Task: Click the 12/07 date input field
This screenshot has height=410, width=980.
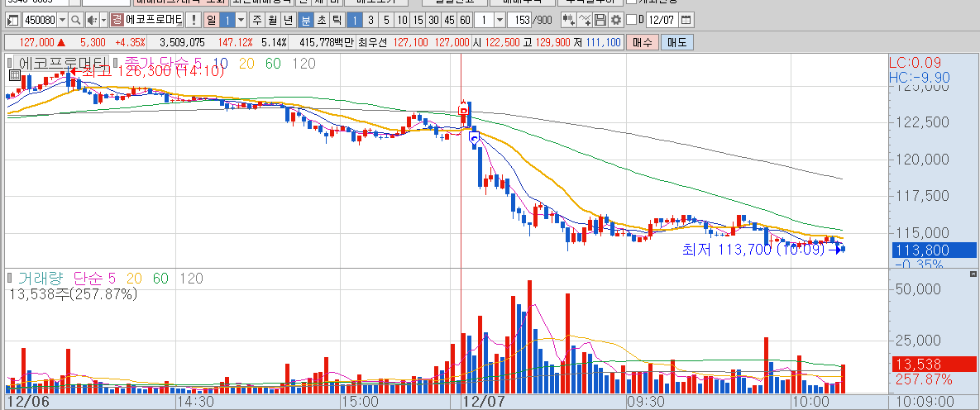Action: click(x=662, y=20)
